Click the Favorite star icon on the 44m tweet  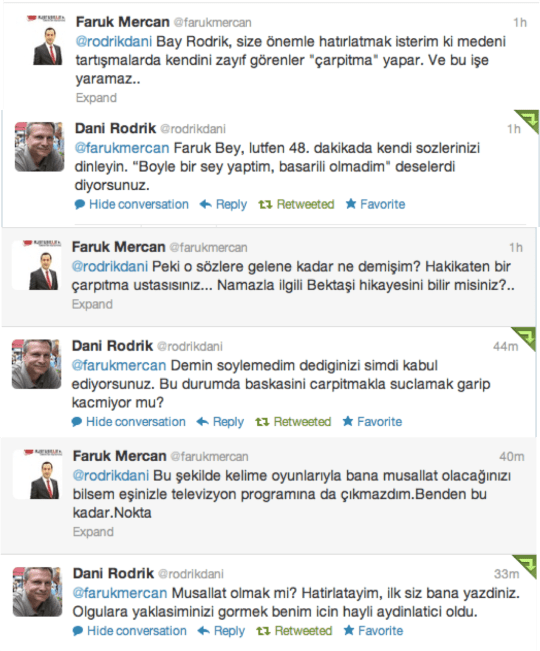click(x=348, y=421)
